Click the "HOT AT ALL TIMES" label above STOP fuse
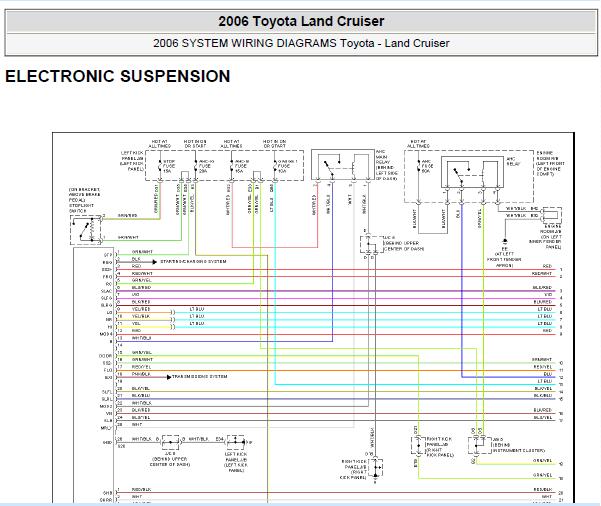 159,144
